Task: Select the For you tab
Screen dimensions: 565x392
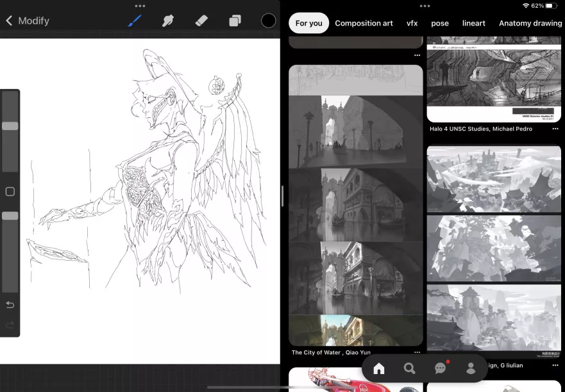Action: (308, 23)
